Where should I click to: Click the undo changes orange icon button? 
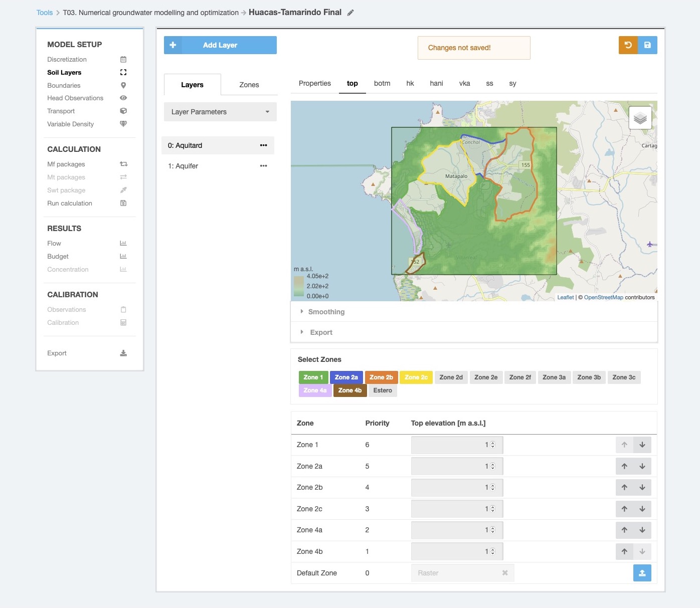point(628,45)
